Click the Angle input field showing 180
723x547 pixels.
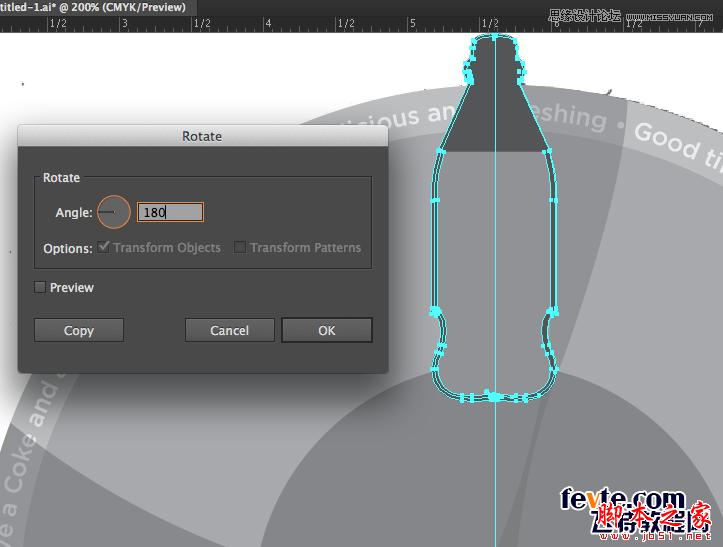coord(170,212)
